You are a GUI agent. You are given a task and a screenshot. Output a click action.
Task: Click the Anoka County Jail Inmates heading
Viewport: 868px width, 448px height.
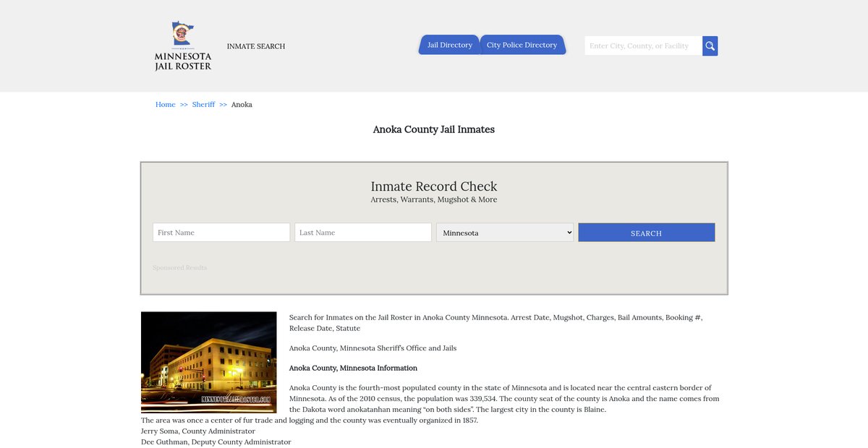point(434,130)
